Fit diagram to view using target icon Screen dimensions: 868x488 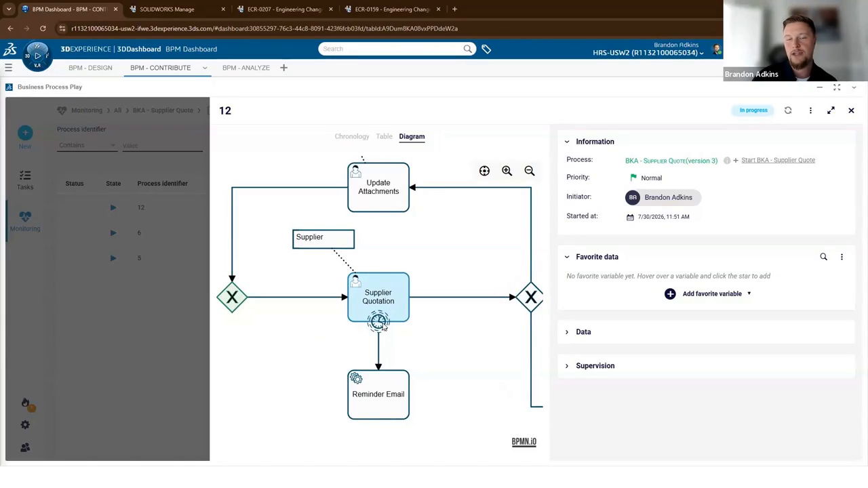coord(484,171)
